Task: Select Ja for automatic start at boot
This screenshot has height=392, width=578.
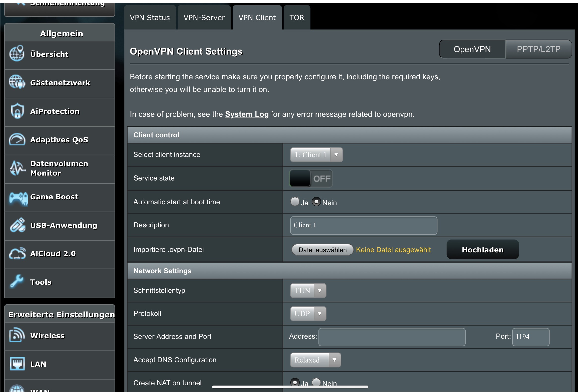Action: tap(295, 202)
